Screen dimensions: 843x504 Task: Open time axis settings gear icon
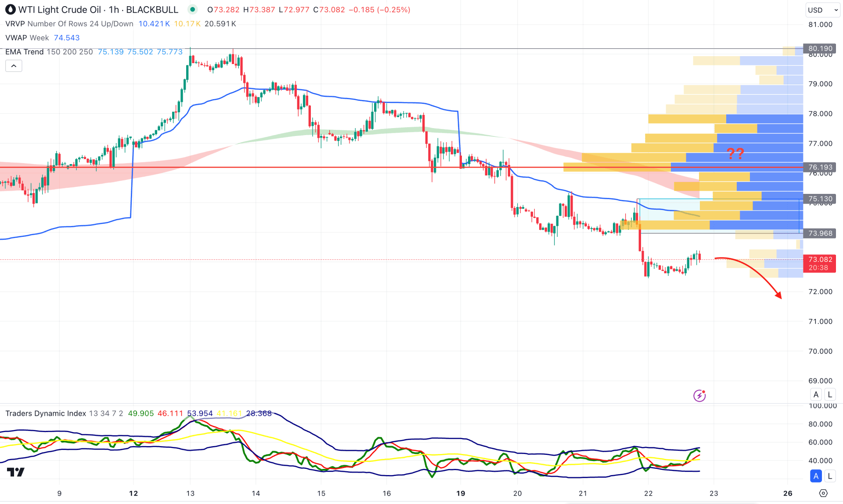[x=823, y=493]
